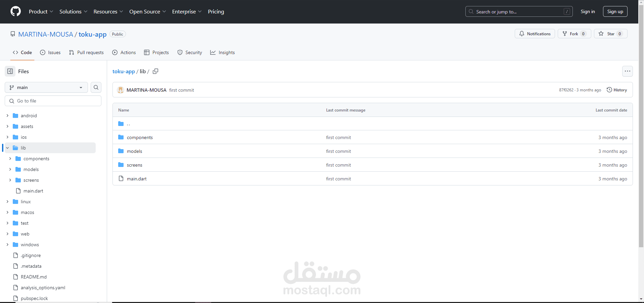
Task: Open the three-dots more options menu
Action: tap(627, 71)
